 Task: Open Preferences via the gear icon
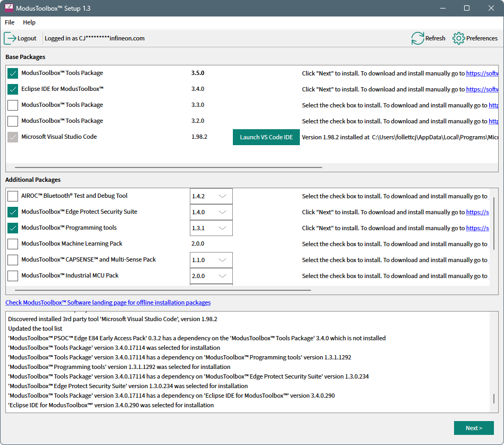[x=458, y=38]
